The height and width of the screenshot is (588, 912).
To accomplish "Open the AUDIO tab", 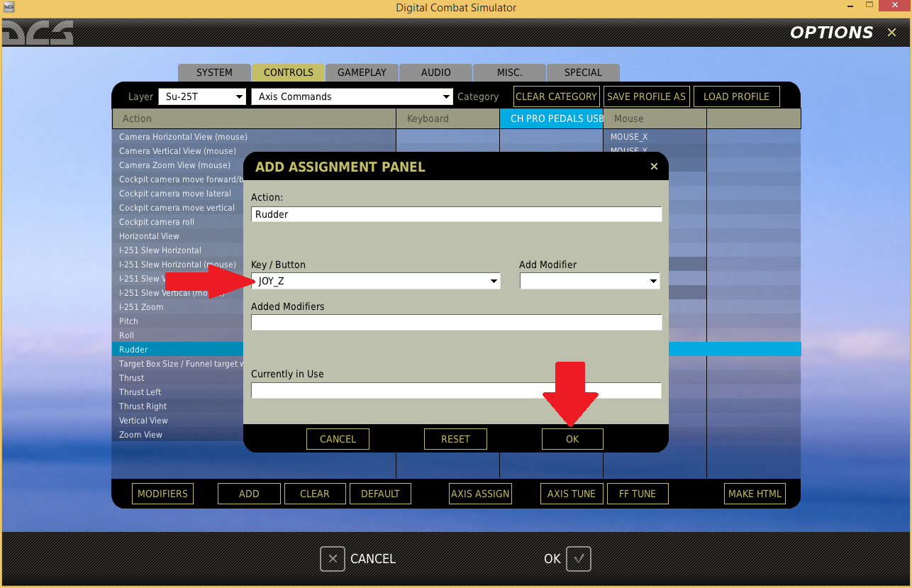I will pyautogui.click(x=435, y=72).
